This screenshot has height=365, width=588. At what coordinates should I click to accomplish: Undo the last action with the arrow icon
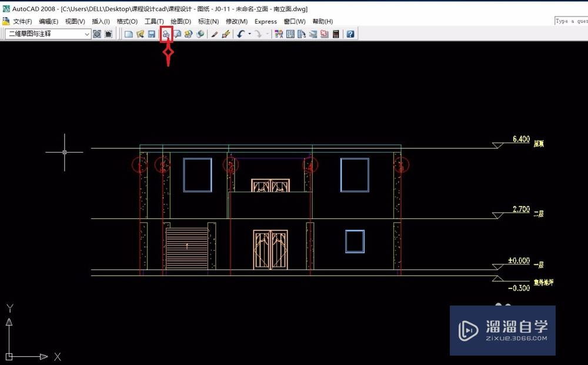click(240, 34)
